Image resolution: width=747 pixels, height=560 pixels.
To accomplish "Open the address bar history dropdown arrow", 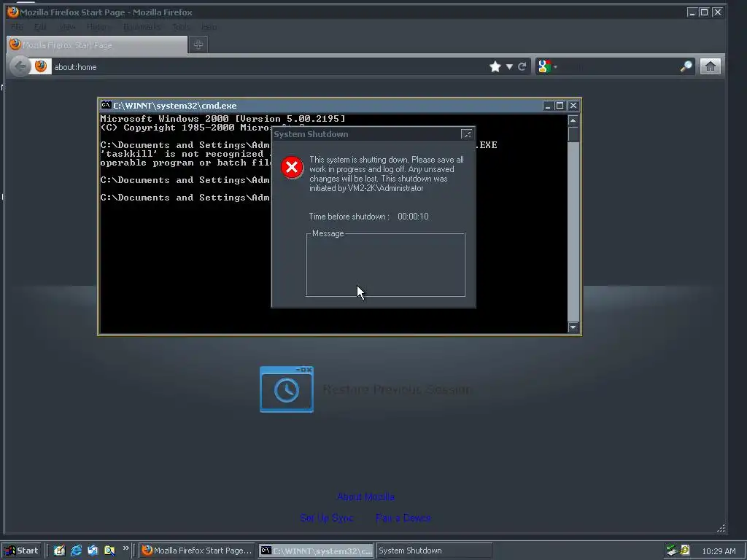I will coord(509,66).
